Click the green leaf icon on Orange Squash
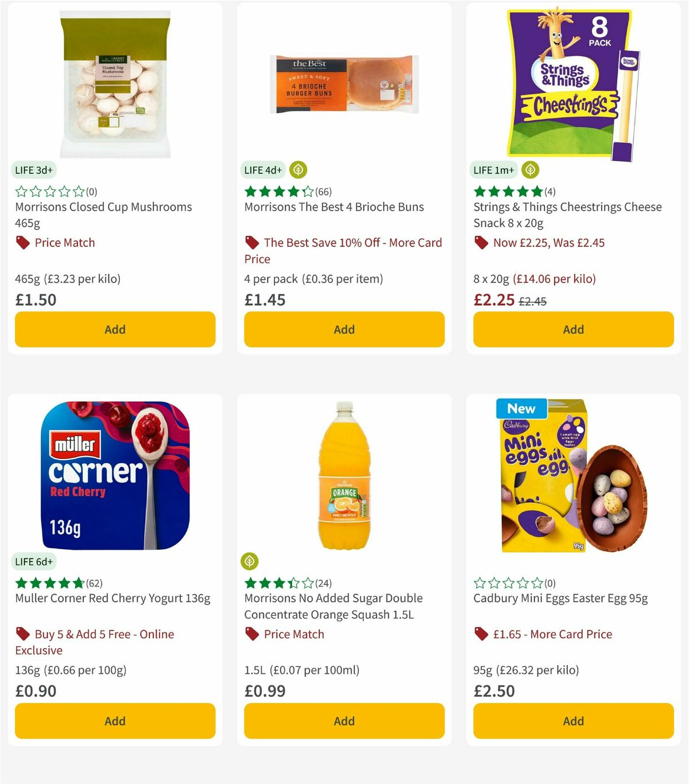Image resolution: width=689 pixels, height=784 pixels. click(x=249, y=561)
